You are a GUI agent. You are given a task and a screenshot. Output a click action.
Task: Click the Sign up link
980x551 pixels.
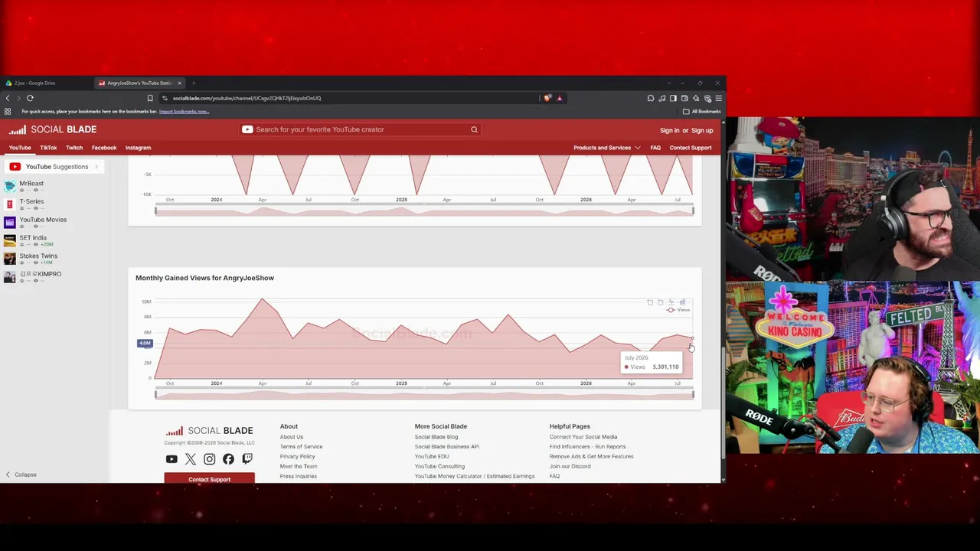pyautogui.click(x=702, y=130)
